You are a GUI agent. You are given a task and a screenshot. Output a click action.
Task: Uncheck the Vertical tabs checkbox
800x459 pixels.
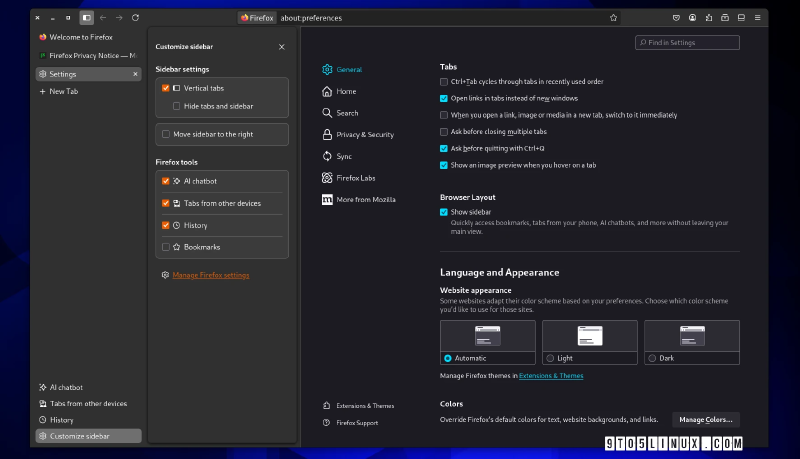coord(166,89)
